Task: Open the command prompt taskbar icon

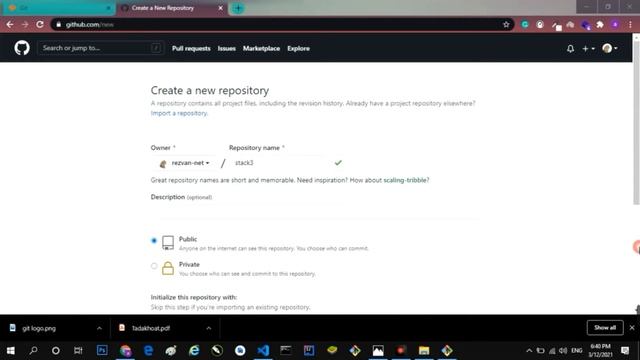Action: coord(286,350)
